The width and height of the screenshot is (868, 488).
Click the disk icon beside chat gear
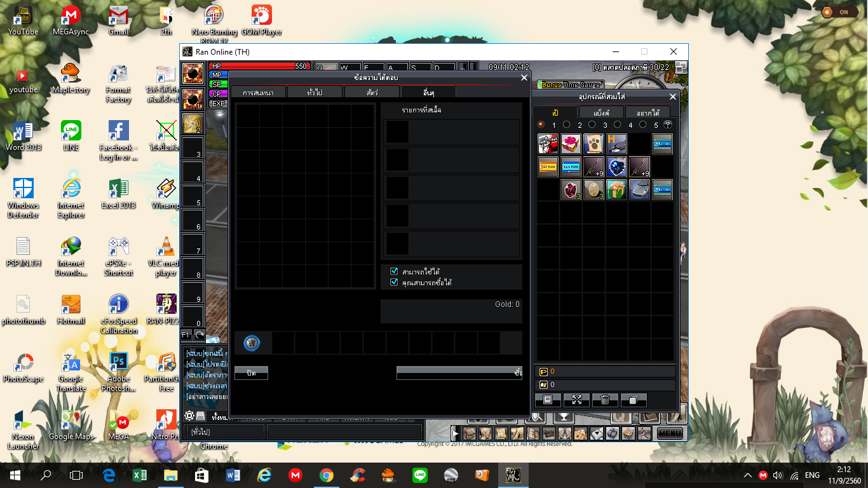[200, 416]
